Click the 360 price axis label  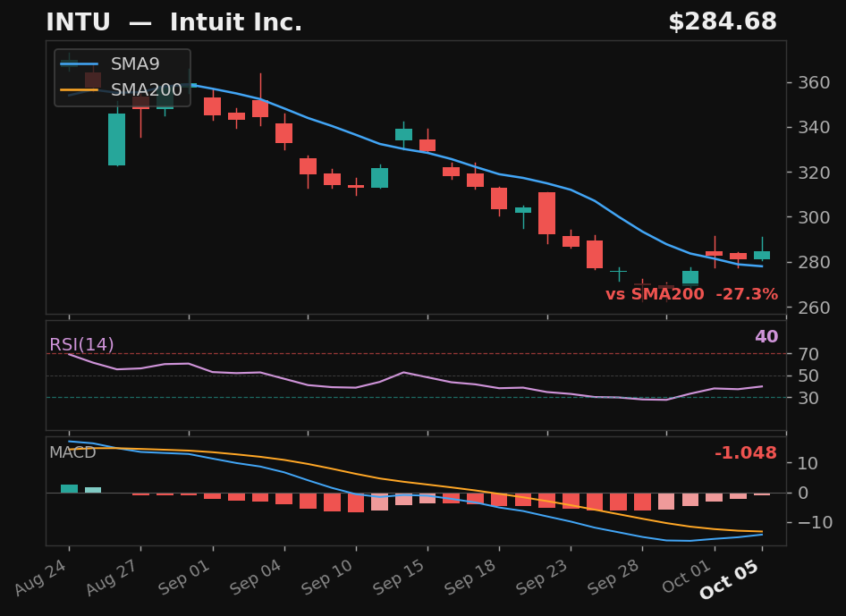pyautogui.click(x=814, y=82)
